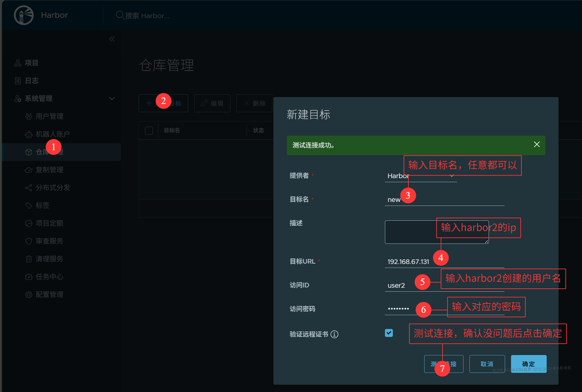This screenshot has width=582, height=392.
Task: Click the info icon beside 验证远程证书
Action: (x=334, y=334)
